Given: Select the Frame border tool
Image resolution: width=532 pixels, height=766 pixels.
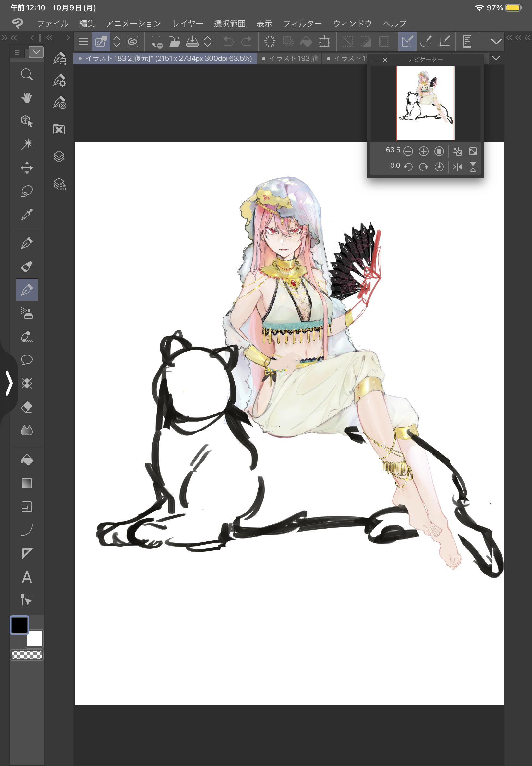Looking at the screenshot, I should 27,507.
